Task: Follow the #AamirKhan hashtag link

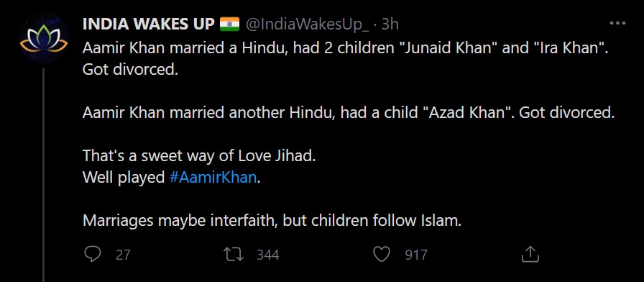Action: coord(213,178)
